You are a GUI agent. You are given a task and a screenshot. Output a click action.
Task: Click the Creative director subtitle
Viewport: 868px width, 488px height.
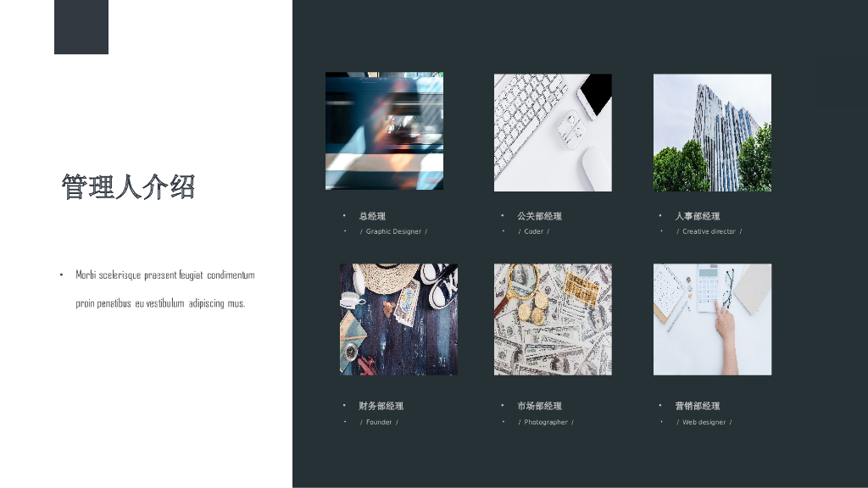(709, 232)
